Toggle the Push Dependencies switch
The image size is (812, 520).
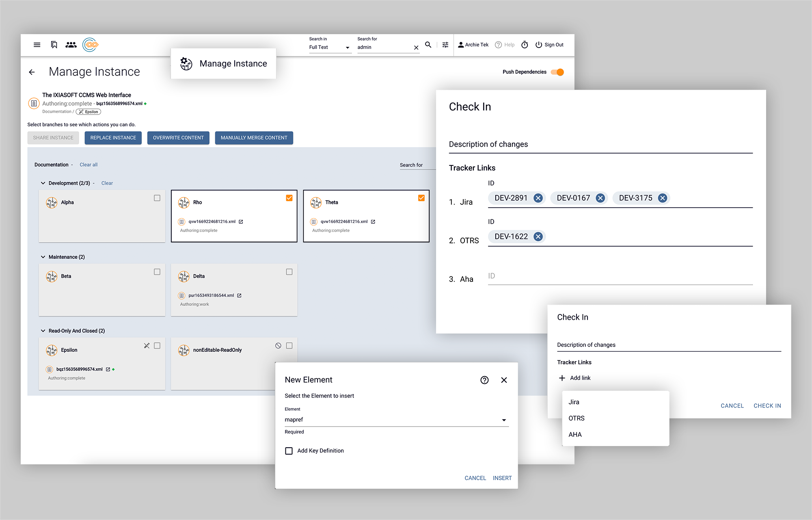(x=557, y=72)
